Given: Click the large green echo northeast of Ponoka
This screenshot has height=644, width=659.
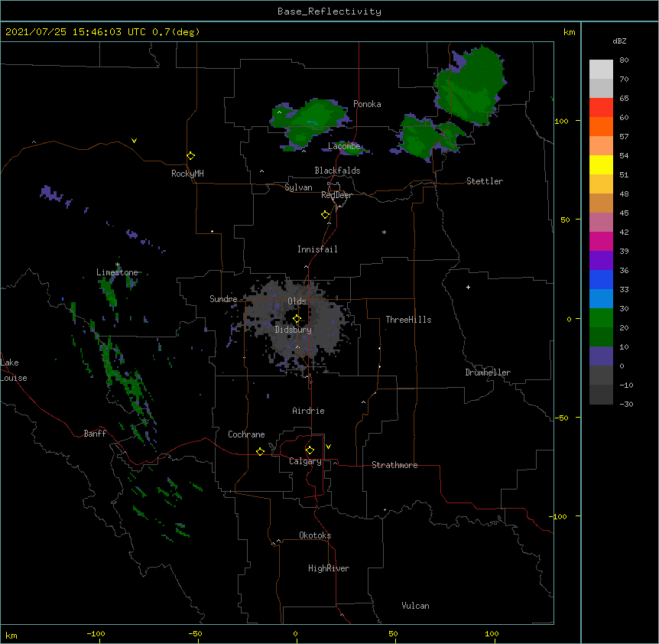Looking at the screenshot, I should pyautogui.click(x=471, y=86).
